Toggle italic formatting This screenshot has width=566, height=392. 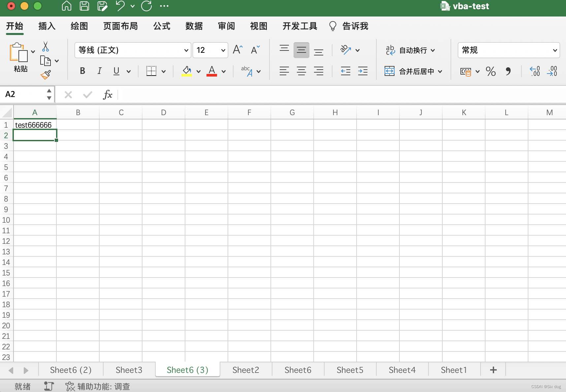tap(99, 71)
